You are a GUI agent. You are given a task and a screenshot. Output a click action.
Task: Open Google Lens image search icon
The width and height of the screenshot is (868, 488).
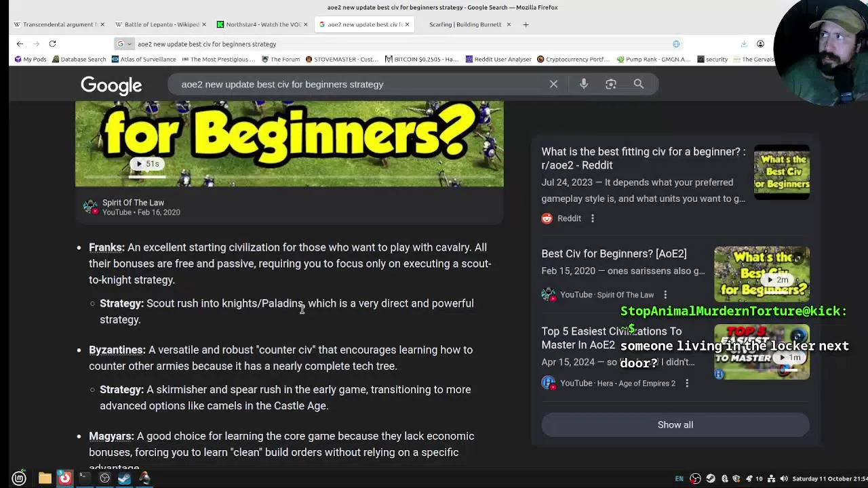click(611, 84)
